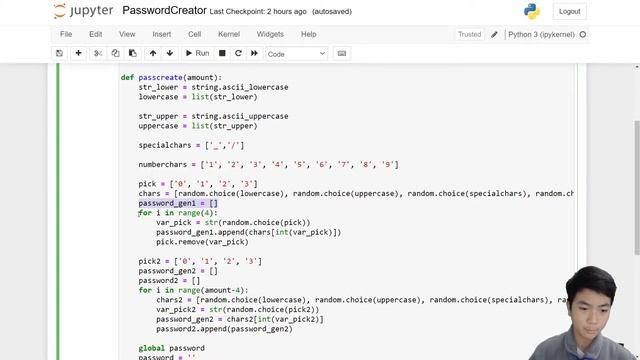640x360 pixels.
Task: Restart the kernel and run all cells
Action: pyautogui.click(x=254, y=53)
